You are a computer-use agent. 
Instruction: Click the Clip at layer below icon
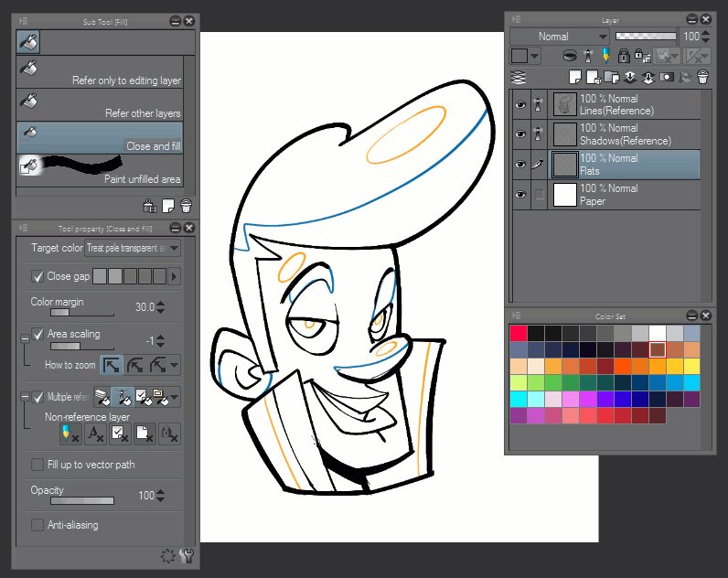(570, 56)
